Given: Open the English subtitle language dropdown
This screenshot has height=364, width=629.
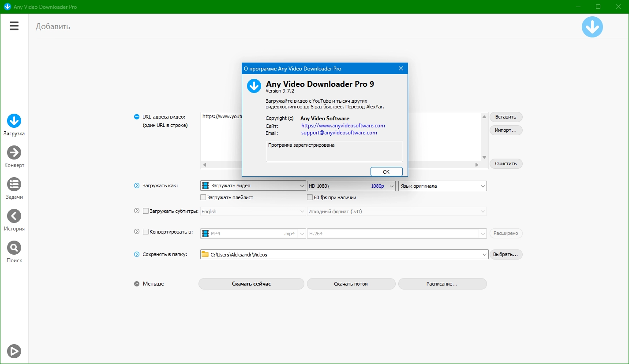Looking at the screenshot, I should [253, 212].
